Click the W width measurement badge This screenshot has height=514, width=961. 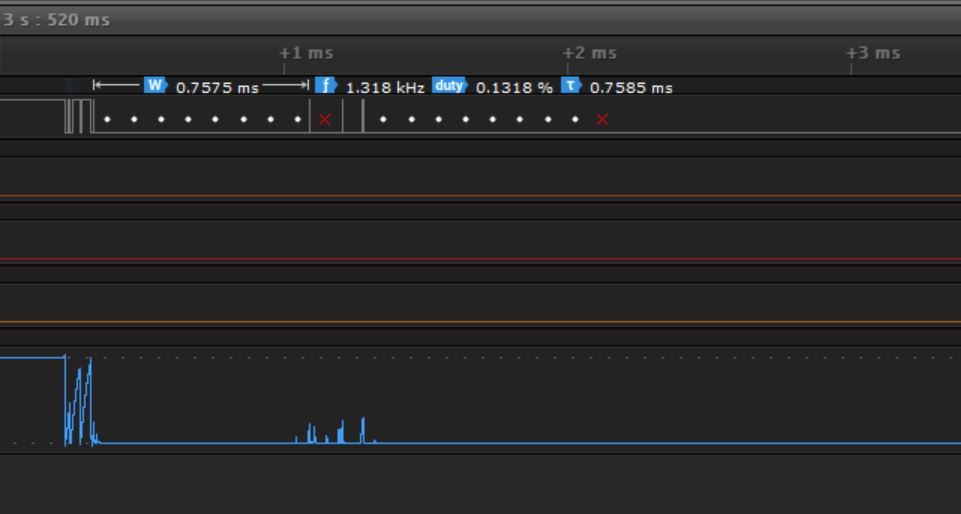pyautogui.click(x=156, y=85)
